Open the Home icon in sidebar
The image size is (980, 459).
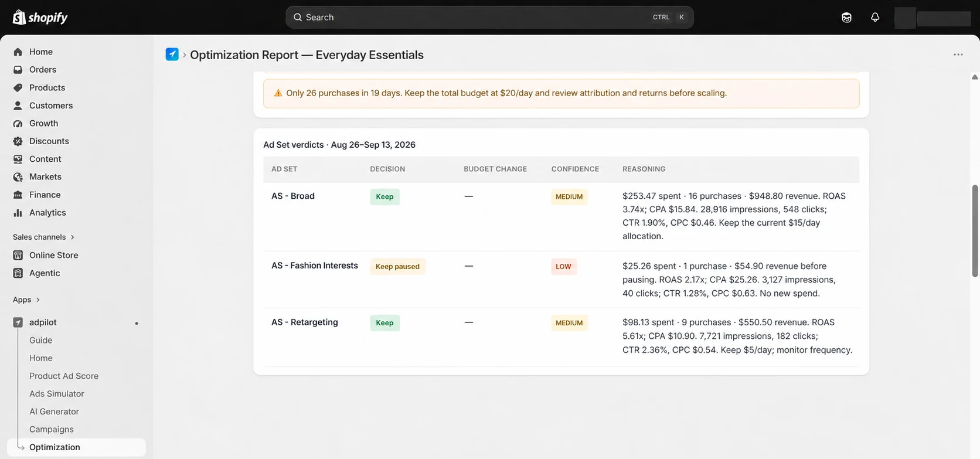(x=18, y=52)
